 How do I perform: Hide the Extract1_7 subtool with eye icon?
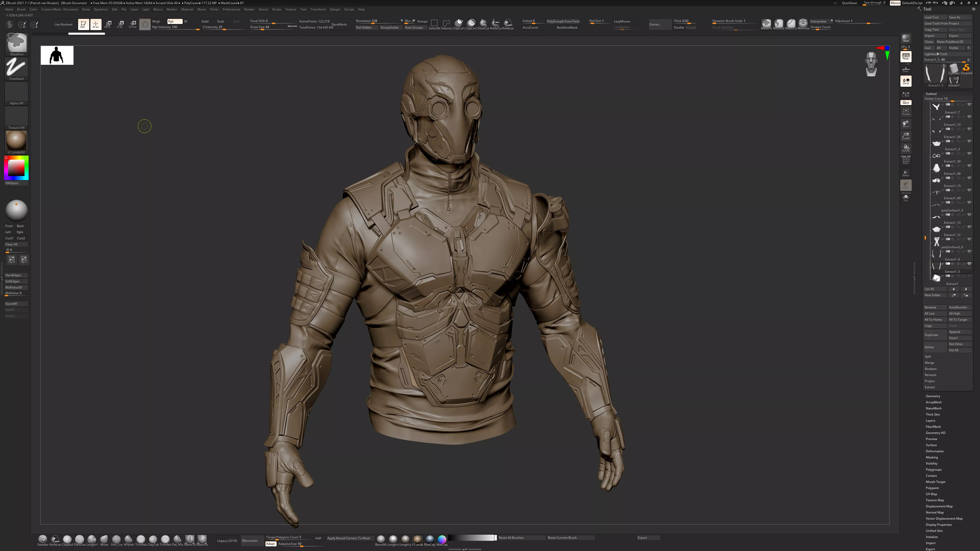(969, 104)
